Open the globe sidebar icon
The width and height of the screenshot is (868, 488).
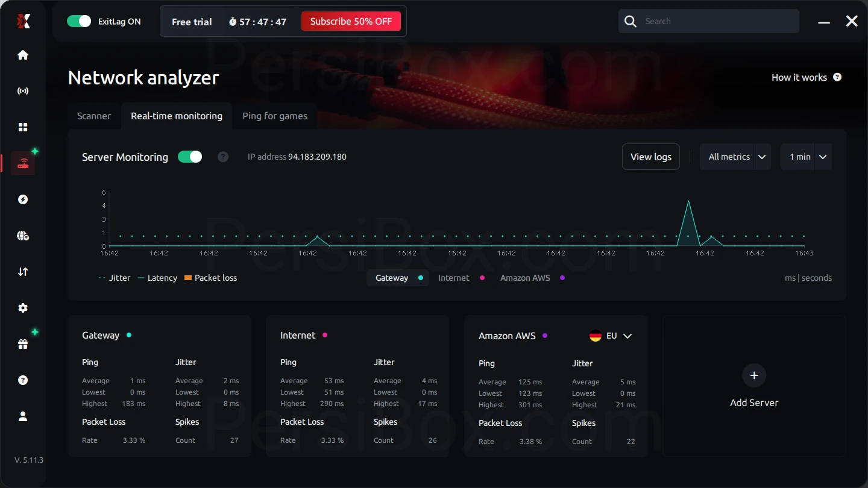pos(23,236)
